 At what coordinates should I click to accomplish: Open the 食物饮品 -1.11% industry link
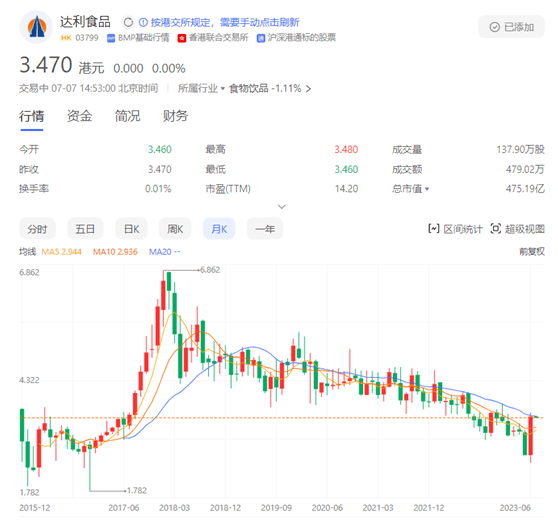coord(270,88)
